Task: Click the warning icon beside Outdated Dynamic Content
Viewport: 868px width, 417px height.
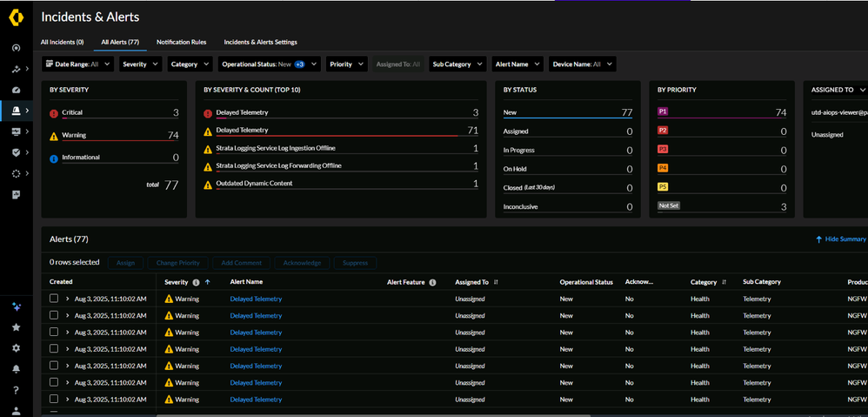Action: pyautogui.click(x=208, y=185)
